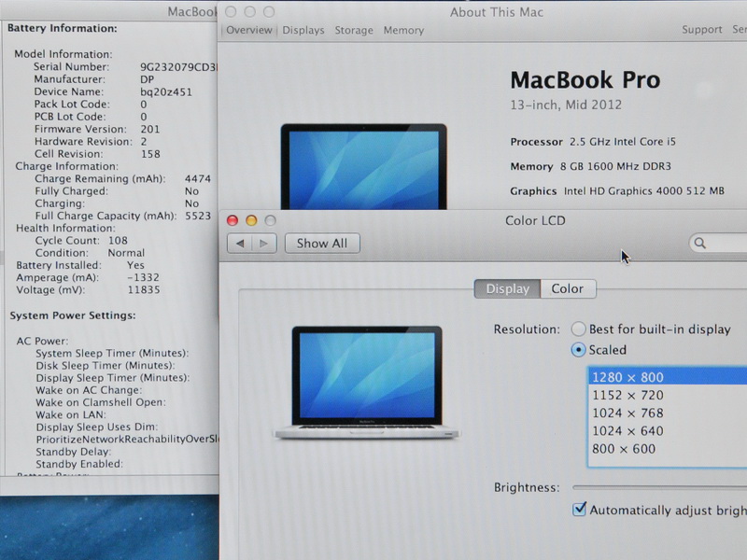Click Graphics Intel HD Graphics 4000 text
Screen dimensions: 747x560
click(x=617, y=191)
